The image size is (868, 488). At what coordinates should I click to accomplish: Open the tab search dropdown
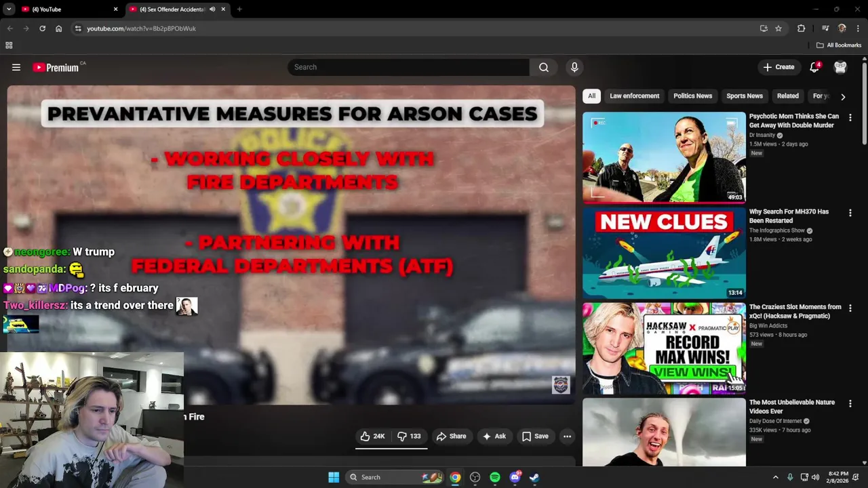click(x=9, y=9)
